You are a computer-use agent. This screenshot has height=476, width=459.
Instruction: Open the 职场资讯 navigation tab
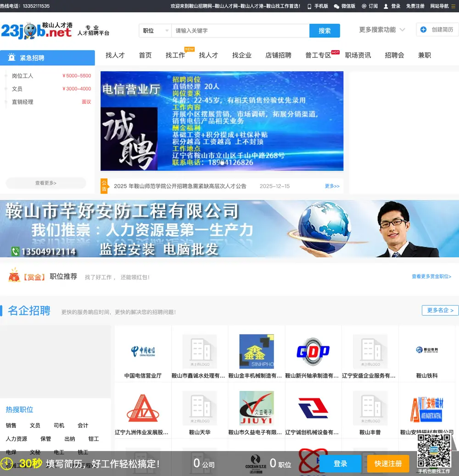(x=358, y=55)
